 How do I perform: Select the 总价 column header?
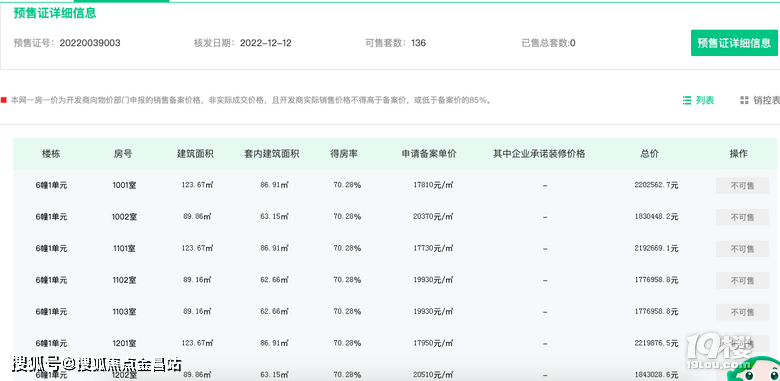click(x=650, y=154)
